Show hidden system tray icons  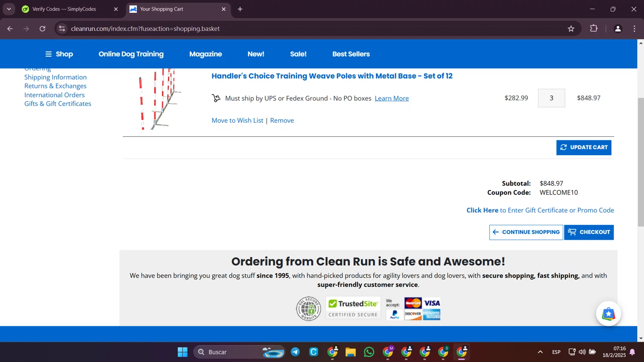[540, 352]
